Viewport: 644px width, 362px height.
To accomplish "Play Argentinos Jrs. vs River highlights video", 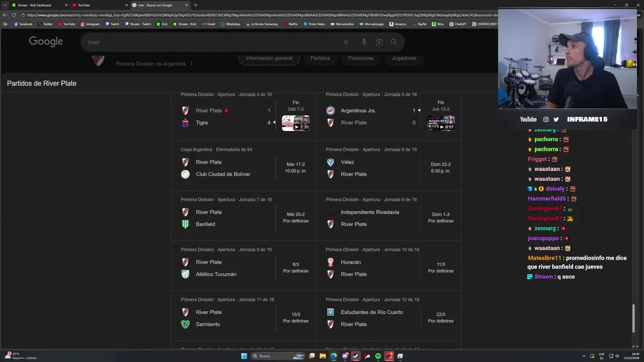I will pyautogui.click(x=441, y=123).
